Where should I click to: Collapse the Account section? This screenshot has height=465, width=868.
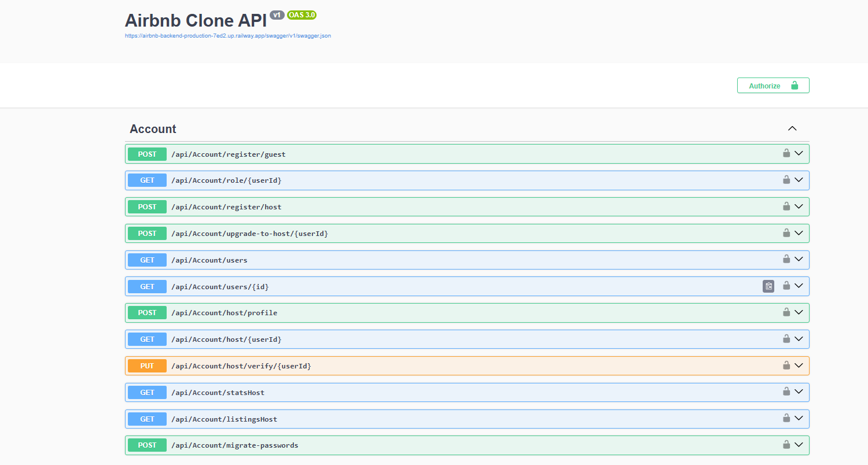tap(793, 128)
